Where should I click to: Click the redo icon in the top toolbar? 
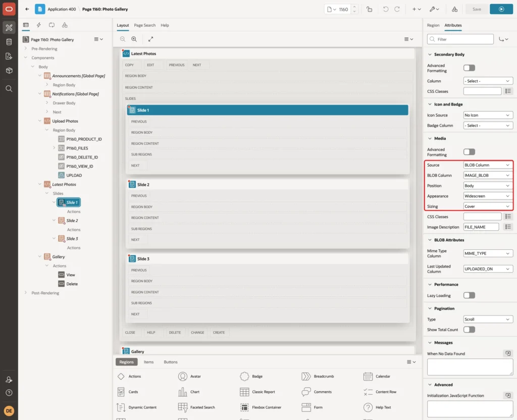coord(397,9)
